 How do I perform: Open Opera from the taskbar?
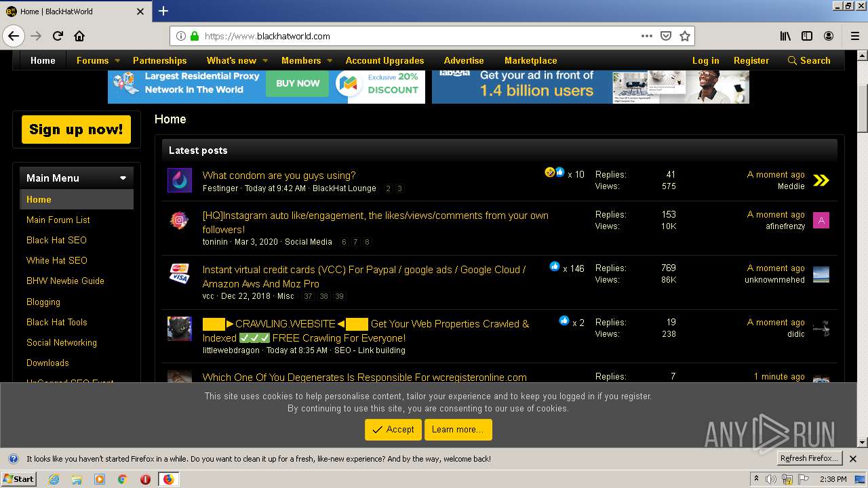tap(145, 479)
